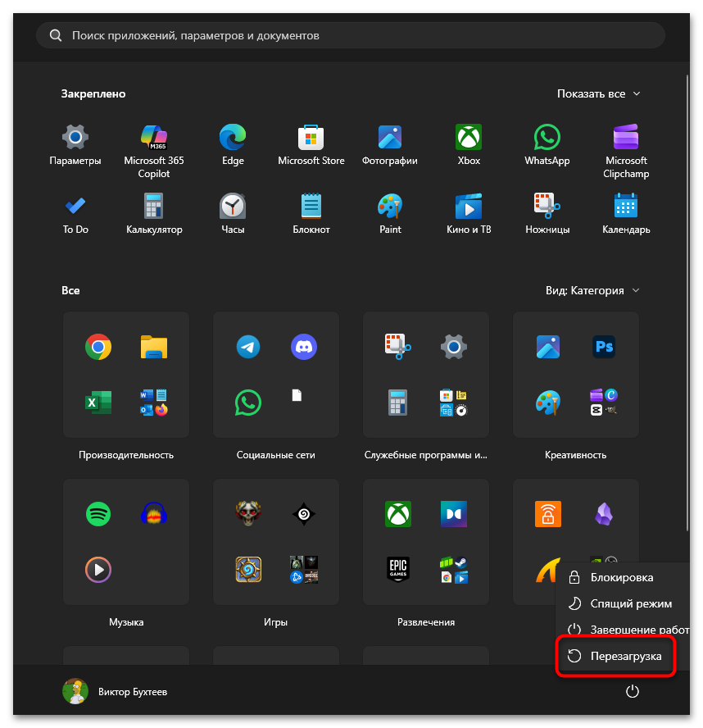Launch Microsoft Clipchamp
The image size is (703, 728).
coord(626,138)
